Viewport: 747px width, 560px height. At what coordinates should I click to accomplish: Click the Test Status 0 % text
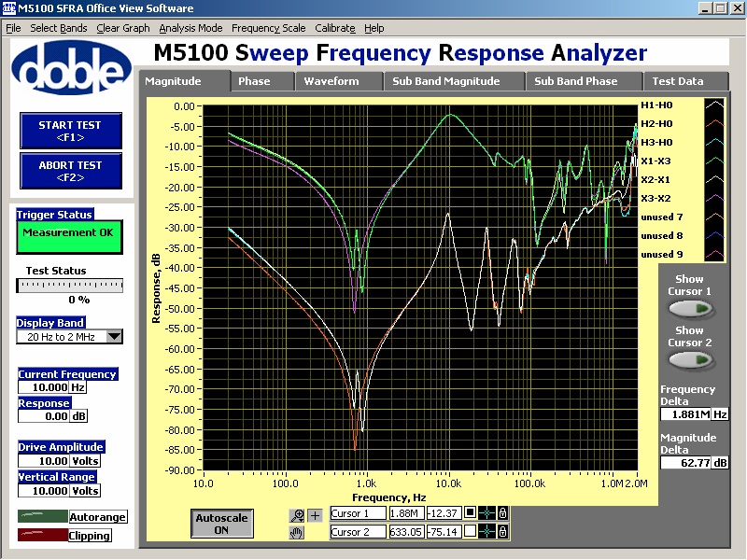tap(79, 300)
